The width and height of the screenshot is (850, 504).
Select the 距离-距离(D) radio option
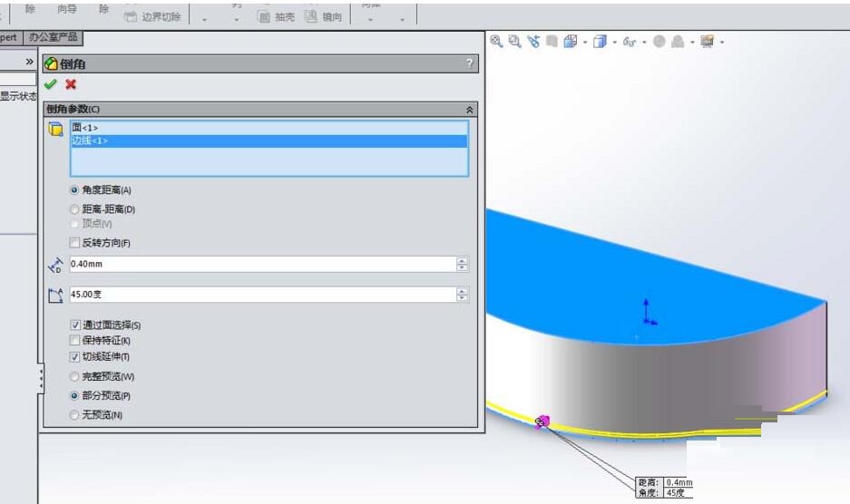click(74, 209)
